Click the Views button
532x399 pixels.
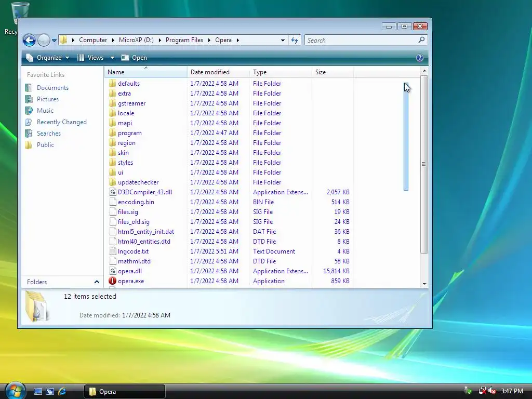point(91,58)
